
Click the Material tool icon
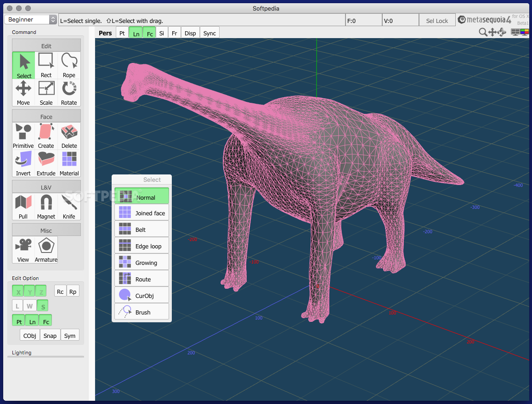click(69, 163)
